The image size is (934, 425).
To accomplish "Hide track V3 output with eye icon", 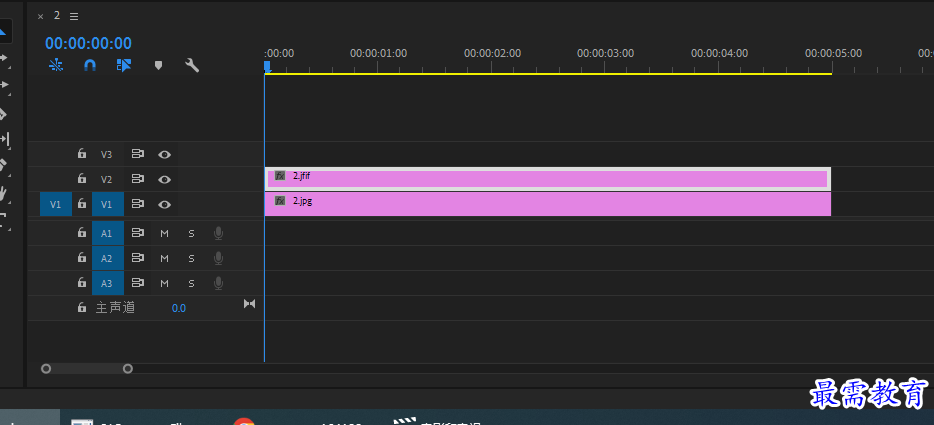I will (164, 155).
